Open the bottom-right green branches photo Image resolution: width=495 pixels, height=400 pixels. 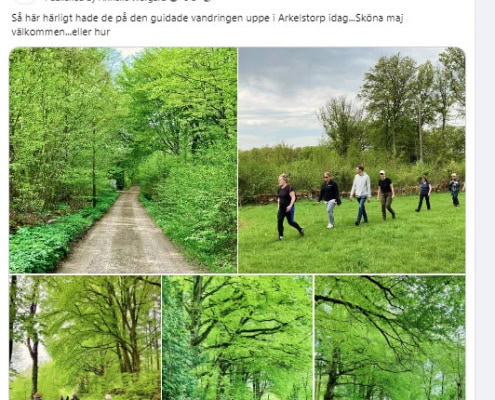click(390, 337)
